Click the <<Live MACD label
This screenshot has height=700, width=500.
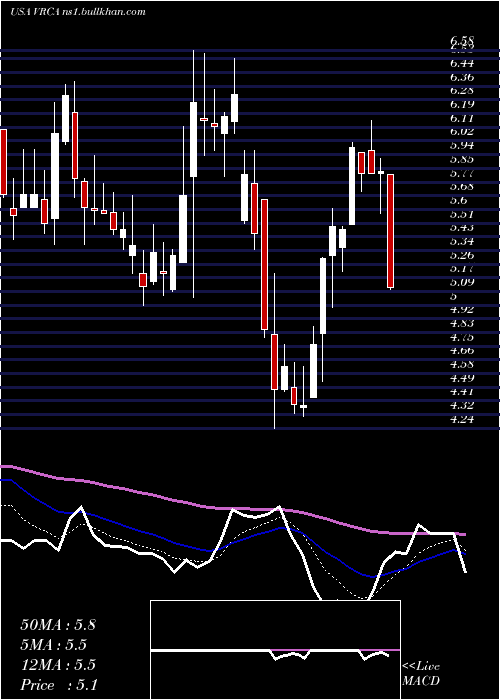tap(421, 674)
